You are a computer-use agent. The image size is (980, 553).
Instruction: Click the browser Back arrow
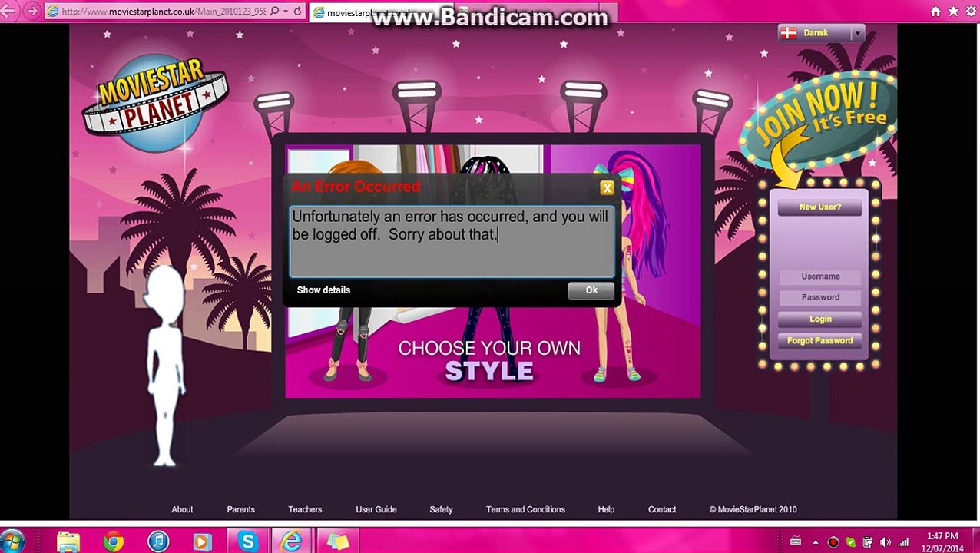[8, 11]
